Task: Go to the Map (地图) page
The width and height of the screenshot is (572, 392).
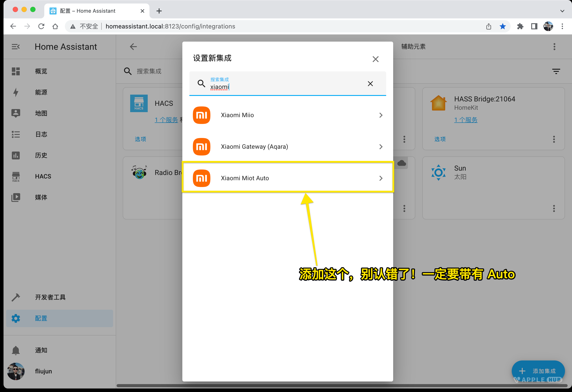Action: pos(41,113)
